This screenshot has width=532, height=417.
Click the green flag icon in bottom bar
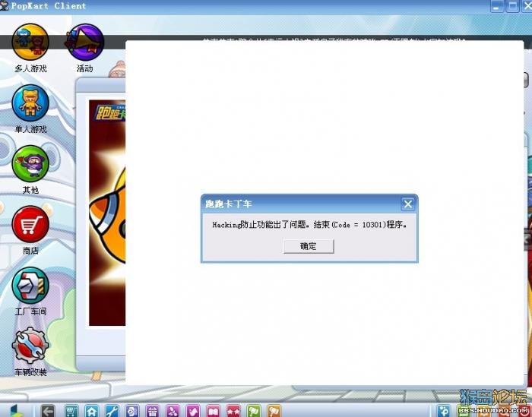254,411
